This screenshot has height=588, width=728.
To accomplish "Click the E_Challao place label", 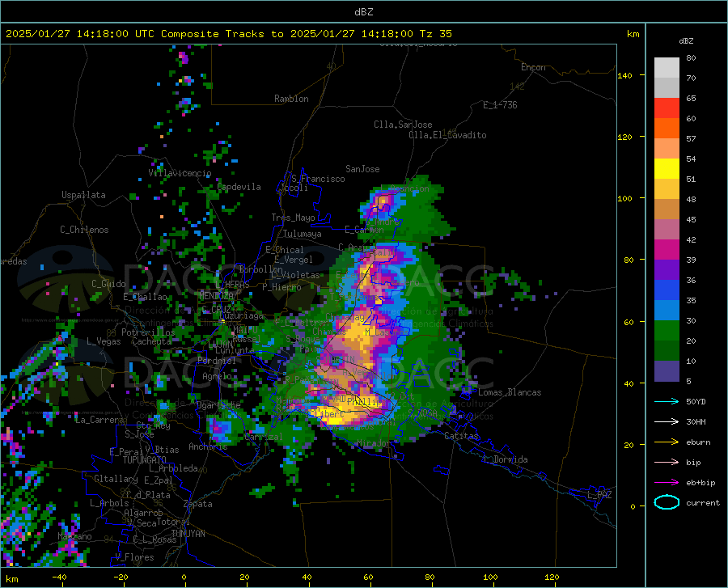I will point(145,297).
